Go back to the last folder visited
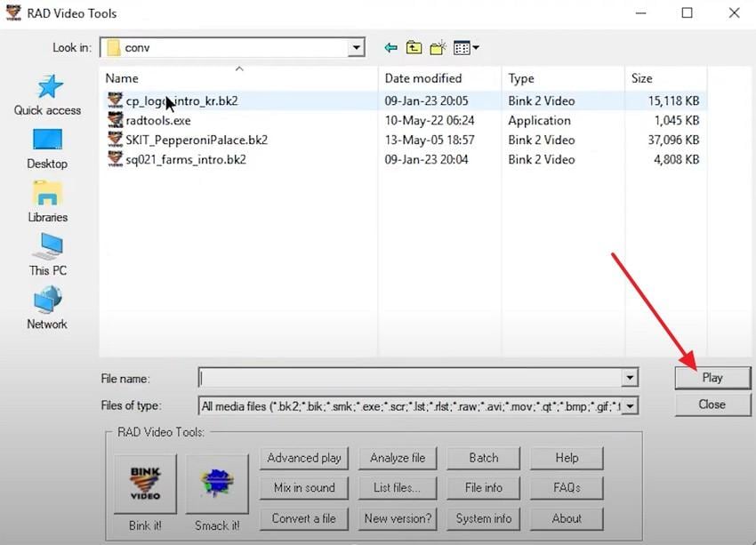Image resolution: width=756 pixels, height=545 pixels. (x=390, y=48)
